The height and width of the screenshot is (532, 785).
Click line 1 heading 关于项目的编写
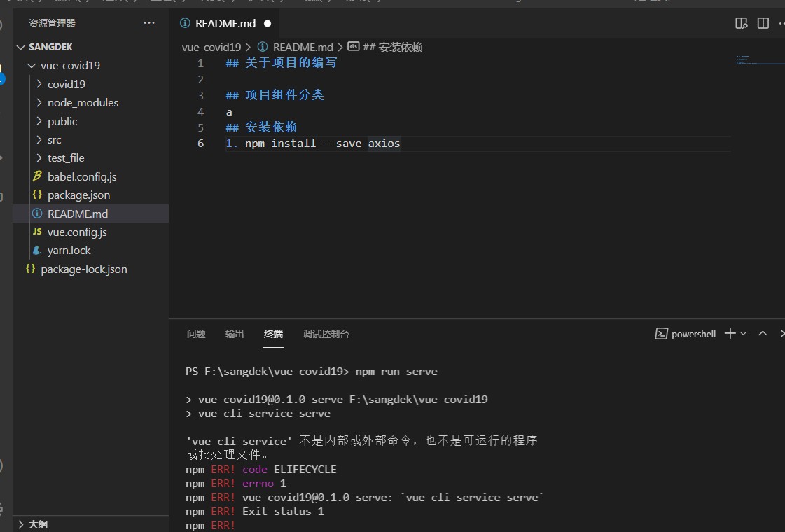(x=282, y=63)
